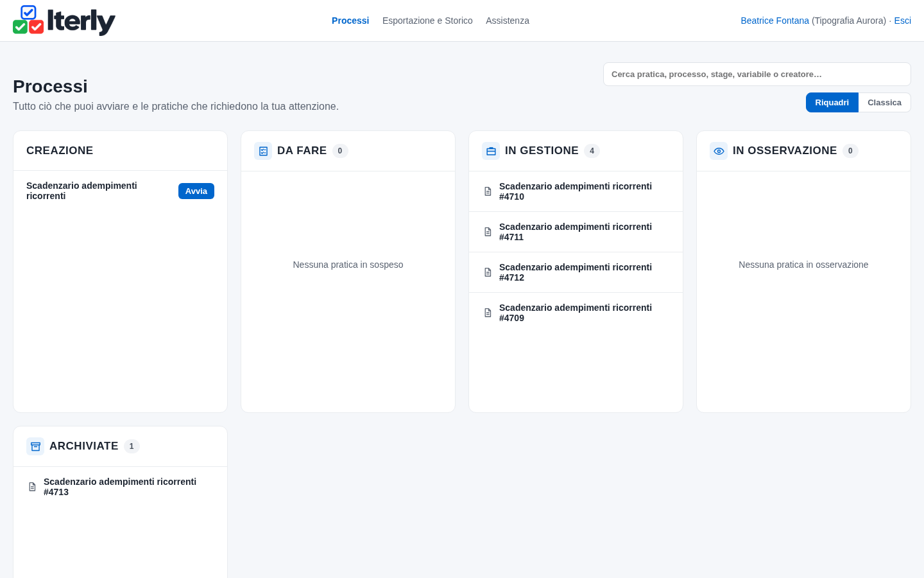924x578 pixels.
Task: Click the Archiviate archive box icon
Action: 35,446
